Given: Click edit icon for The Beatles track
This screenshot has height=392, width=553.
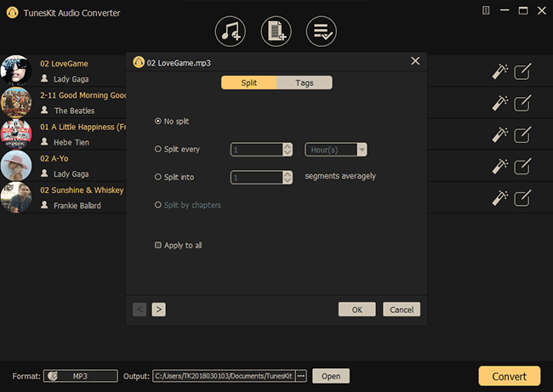Looking at the screenshot, I should 522,103.
